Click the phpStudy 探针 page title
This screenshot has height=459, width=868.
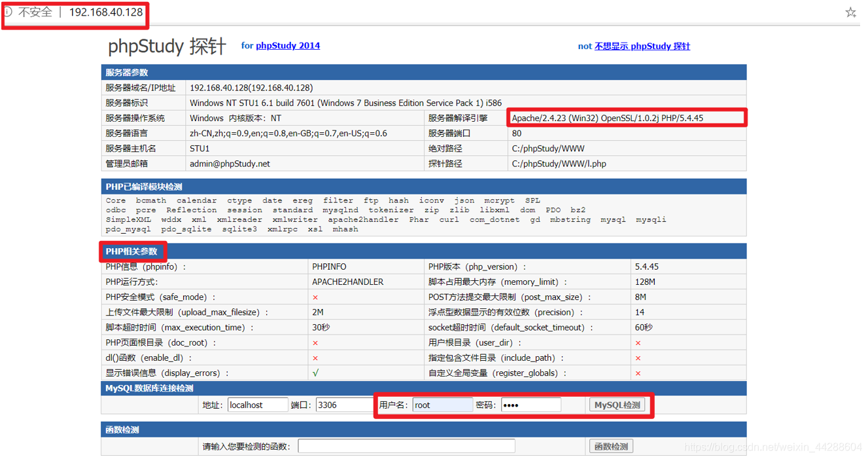(x=167, y=46)
